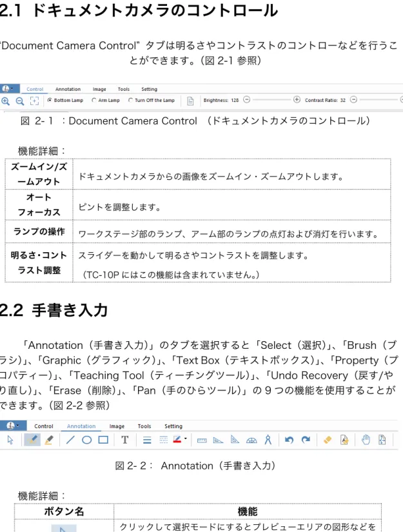The width and height of the screenshot is (403, 532).
Task: Click the Redo arrow icon
Action: 306,440
